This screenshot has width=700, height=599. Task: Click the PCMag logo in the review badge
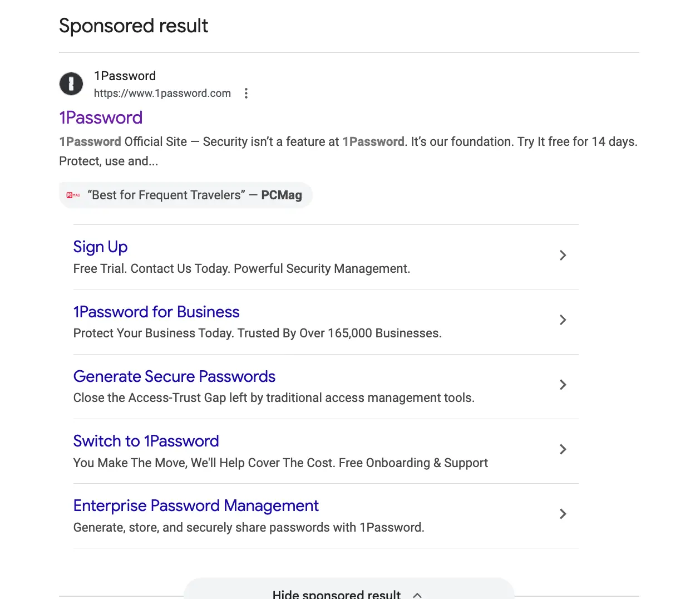pos(73,195)
